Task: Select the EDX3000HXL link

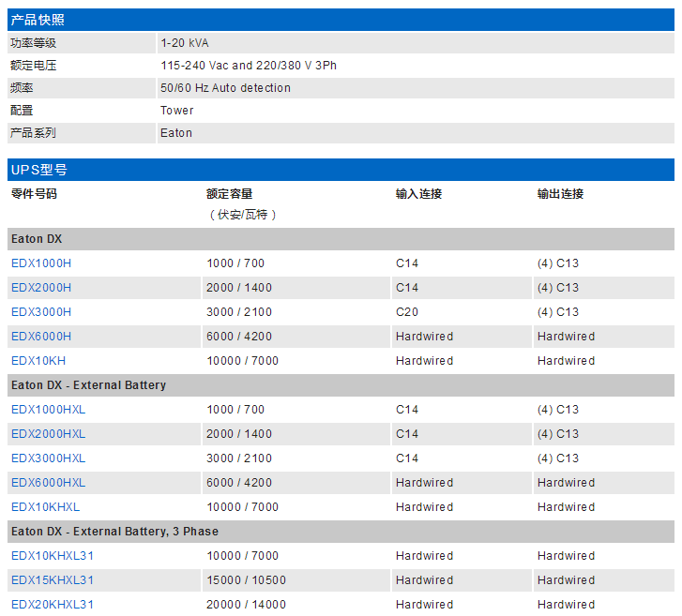Action: 48,458
